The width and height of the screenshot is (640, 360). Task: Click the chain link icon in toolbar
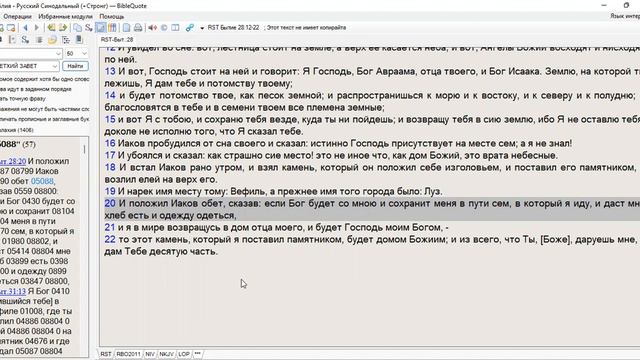pyautogui.click(x=189, y=28)
